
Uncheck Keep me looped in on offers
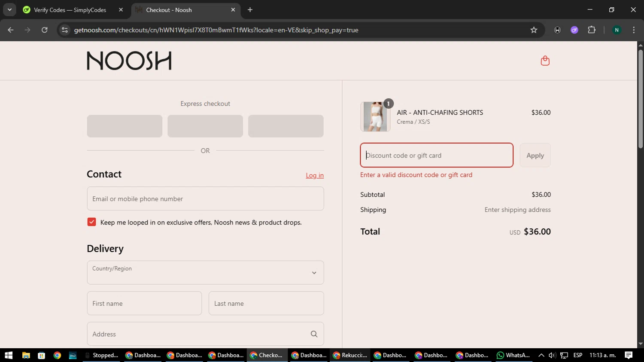91,222
